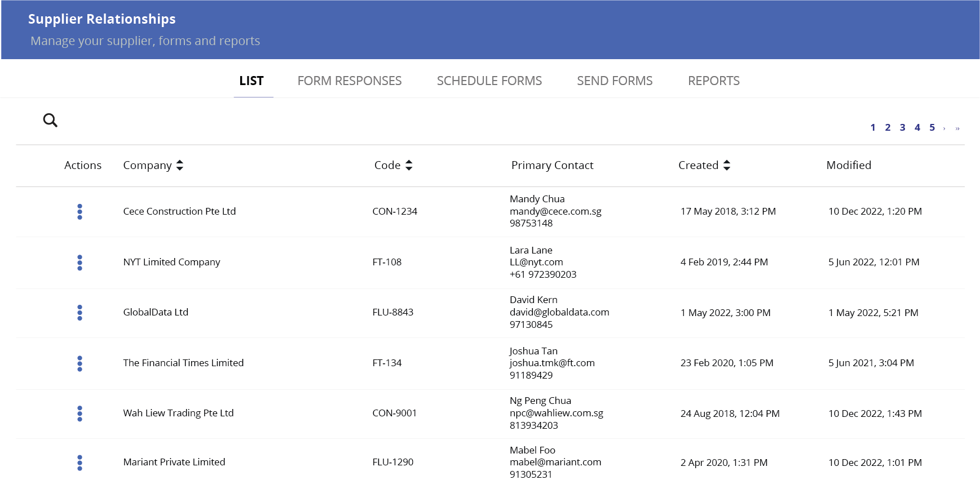Click contact name Mandy Chua
980x489 pixels.
(537, 199)
